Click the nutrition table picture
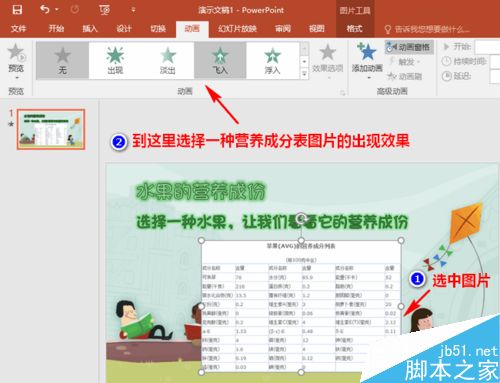 click(x=301, y=306)
